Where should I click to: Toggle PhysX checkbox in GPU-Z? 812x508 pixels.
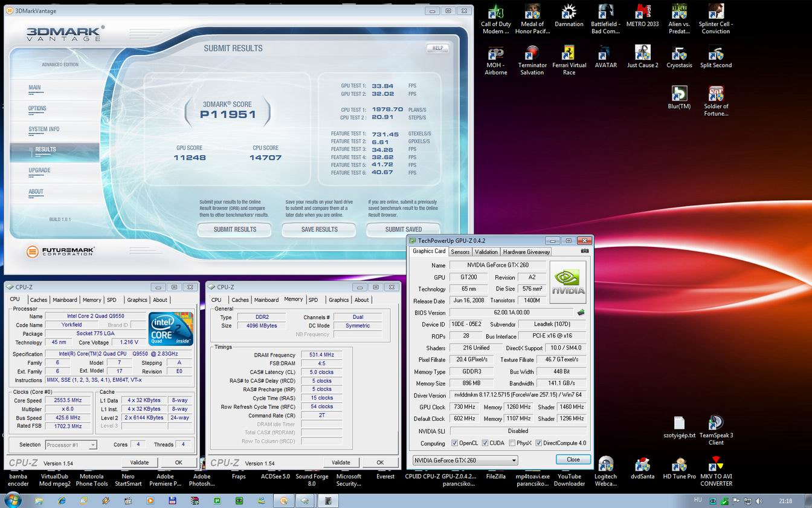(x=512, y=443)
